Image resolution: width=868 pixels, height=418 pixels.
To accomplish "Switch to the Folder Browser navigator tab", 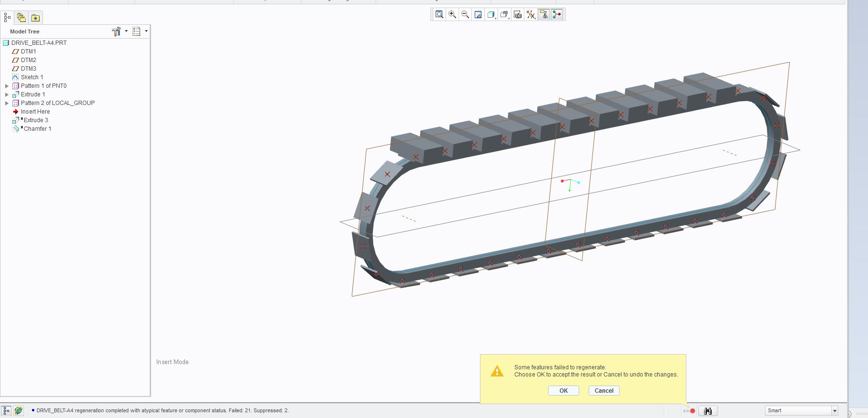I will [x=21, y=18].
